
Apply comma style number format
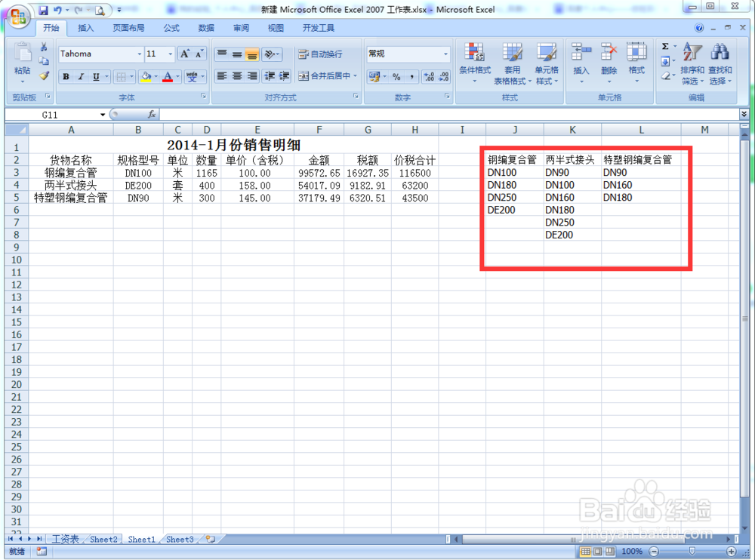411,76
